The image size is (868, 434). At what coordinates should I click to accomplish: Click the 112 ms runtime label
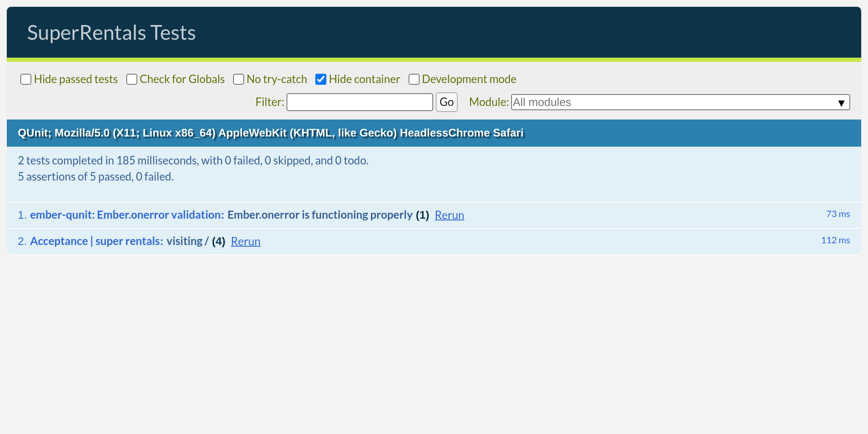(x=835, y=240)
